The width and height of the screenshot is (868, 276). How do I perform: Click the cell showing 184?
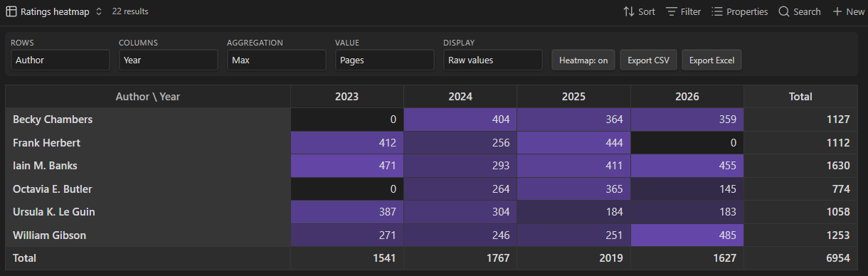click(x=574, y=212)
